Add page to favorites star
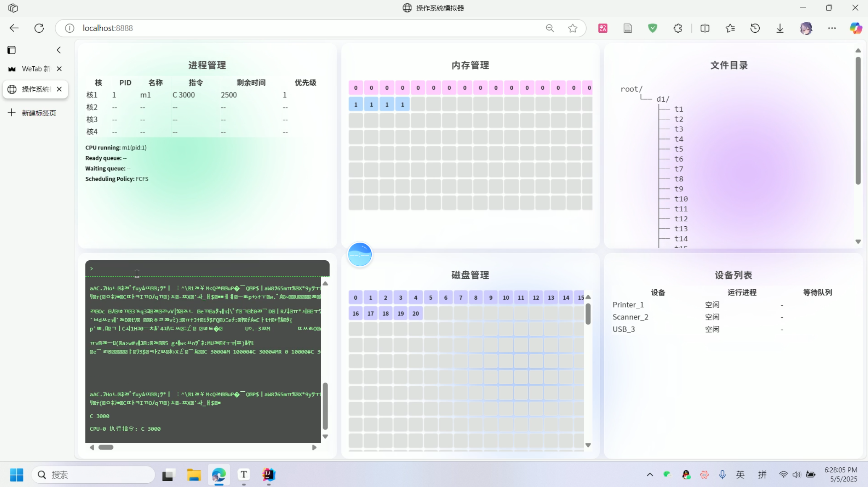The height and width of the screenshot is (487, 868). click(572, 28)
